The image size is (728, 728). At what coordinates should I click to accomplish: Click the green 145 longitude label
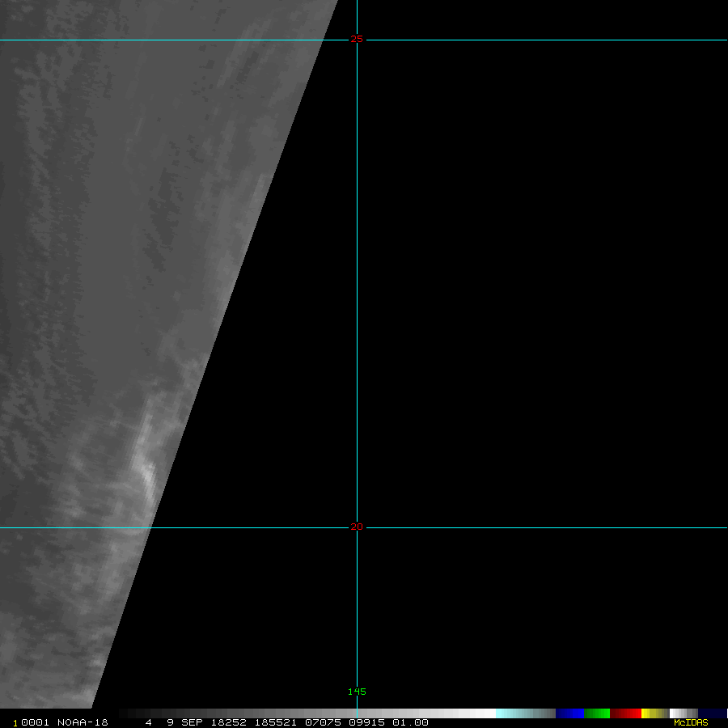357,692
